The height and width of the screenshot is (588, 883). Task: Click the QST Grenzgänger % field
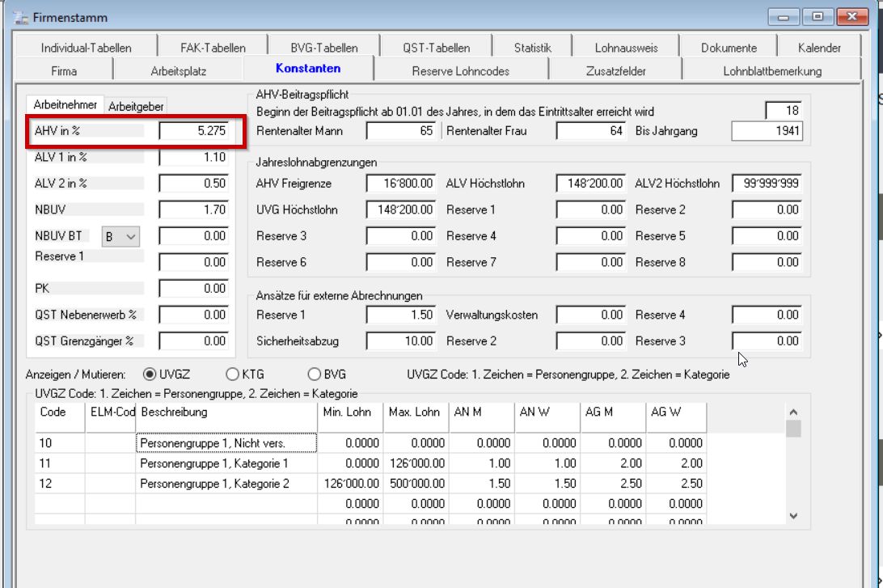pyautogui.click(x=194, y=341)
